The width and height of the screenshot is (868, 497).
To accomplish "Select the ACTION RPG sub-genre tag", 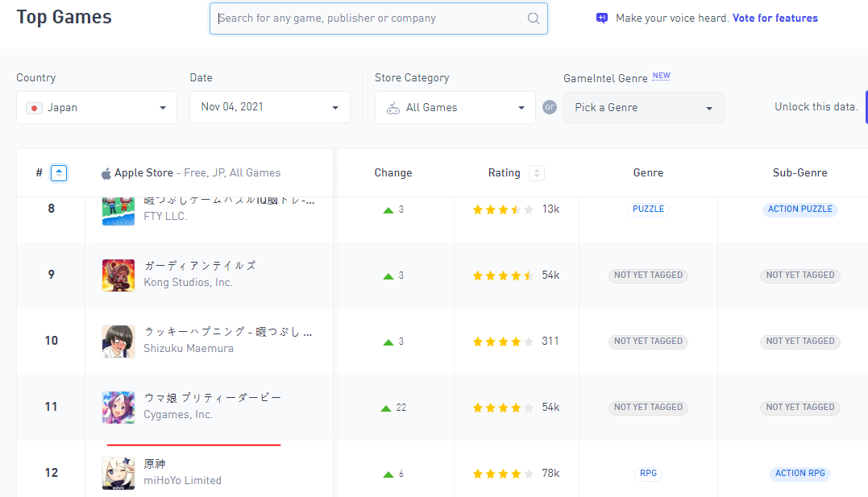I will [x=800, y=473].
